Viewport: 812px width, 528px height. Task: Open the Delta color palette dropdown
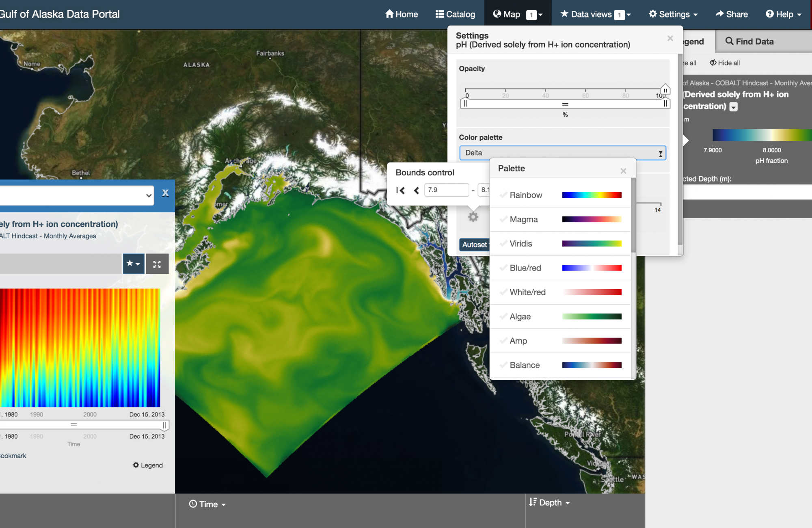point(562,153)
